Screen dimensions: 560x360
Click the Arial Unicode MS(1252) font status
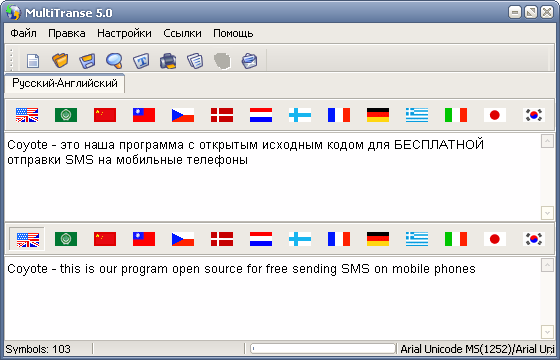[x=477, y=349]
